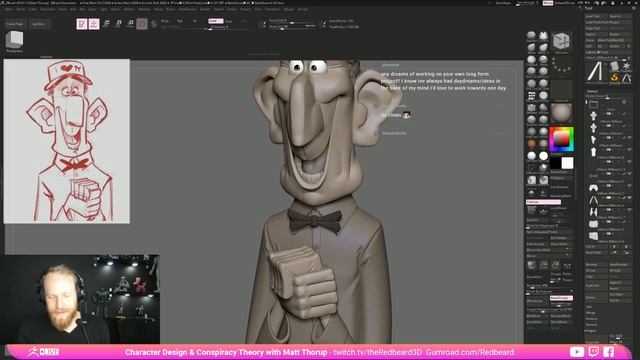Adjust the Visible Count slider

tap(607, 96)
